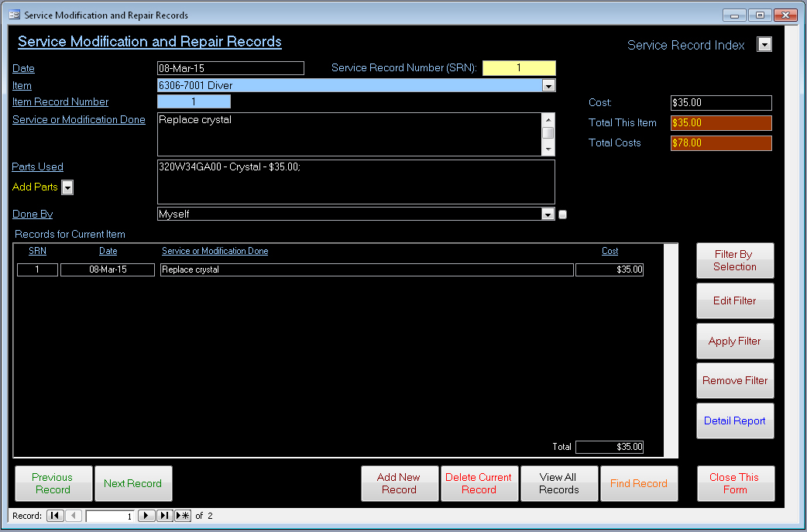Screen dimensions: 807x532
Task: Click View All Records button
Action: point(559,484)
